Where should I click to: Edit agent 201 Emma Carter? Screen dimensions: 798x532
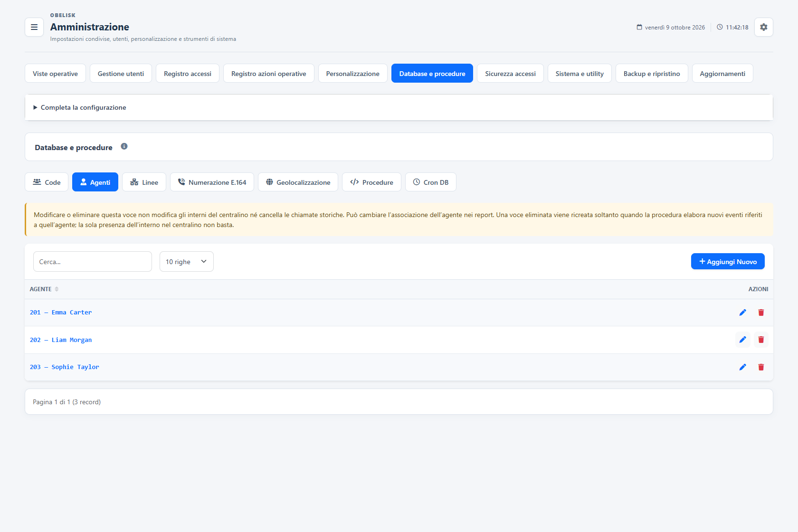(743, 313)
